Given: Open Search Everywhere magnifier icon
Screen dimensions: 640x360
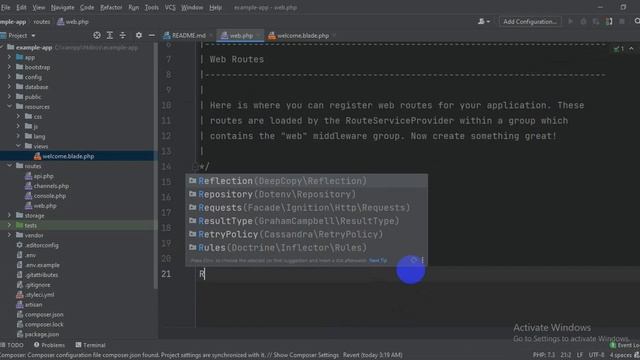Looking at the screenshot, I should pos(636,21).
